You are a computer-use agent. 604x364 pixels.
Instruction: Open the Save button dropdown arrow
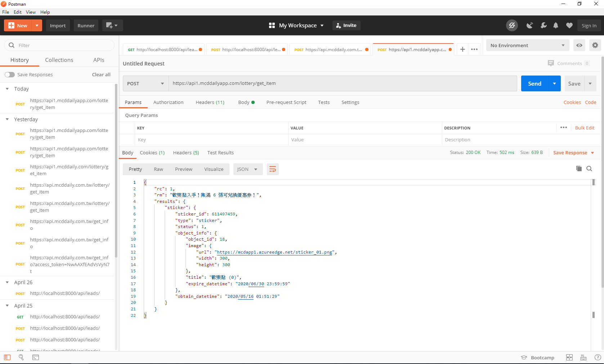click(590, 83)
